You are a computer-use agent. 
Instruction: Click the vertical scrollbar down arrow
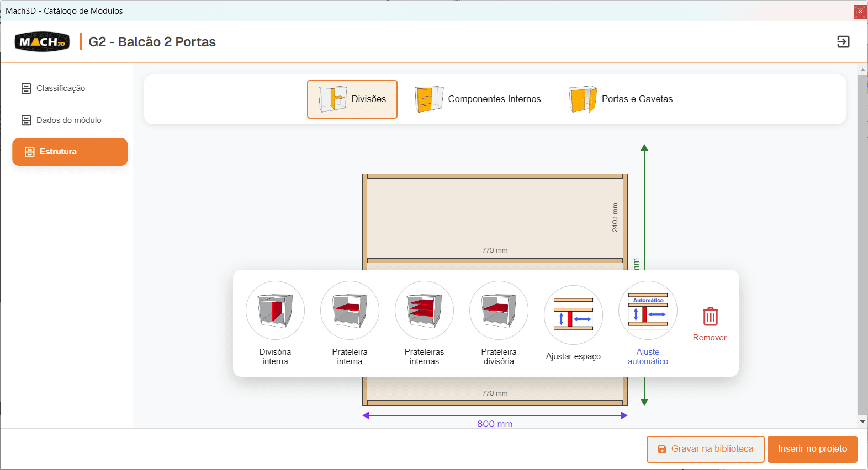click(862, 422)
